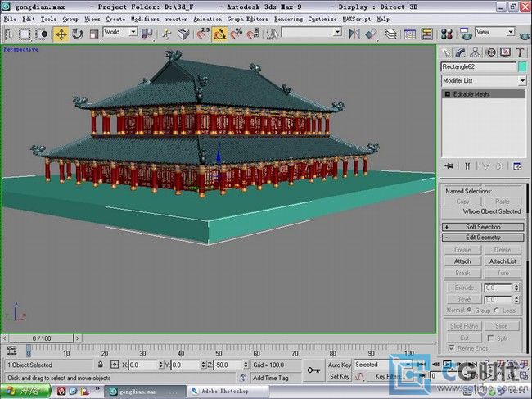The height and width of the screenshot is (399, 532).
Task: Open the File menu
Action: pos(10,20)
